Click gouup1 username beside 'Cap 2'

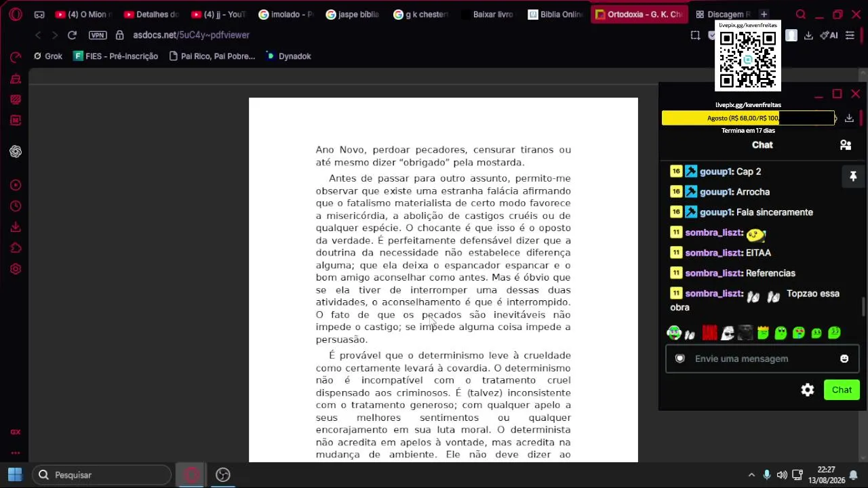coord(716,171)
